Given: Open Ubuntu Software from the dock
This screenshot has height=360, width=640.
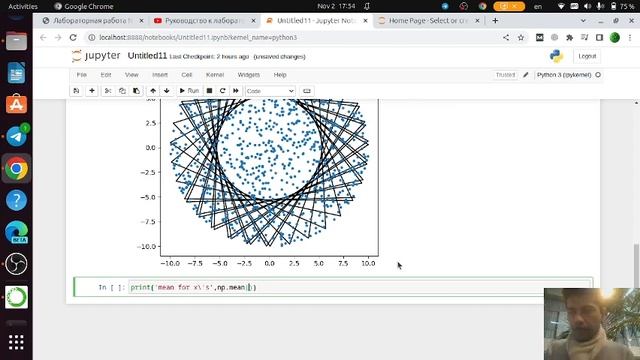Looking at the screenshot, I should pyautogui.click(x=16, y=104).
